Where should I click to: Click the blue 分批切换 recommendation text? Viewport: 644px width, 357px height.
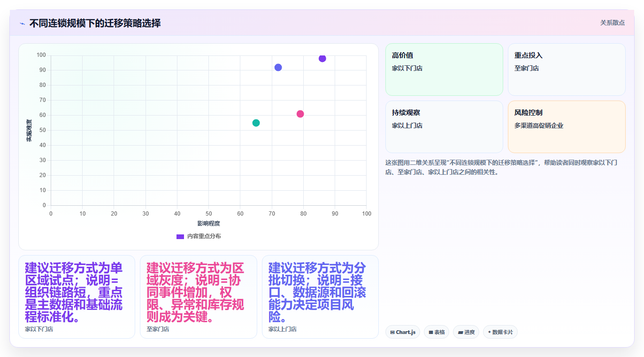317,292
